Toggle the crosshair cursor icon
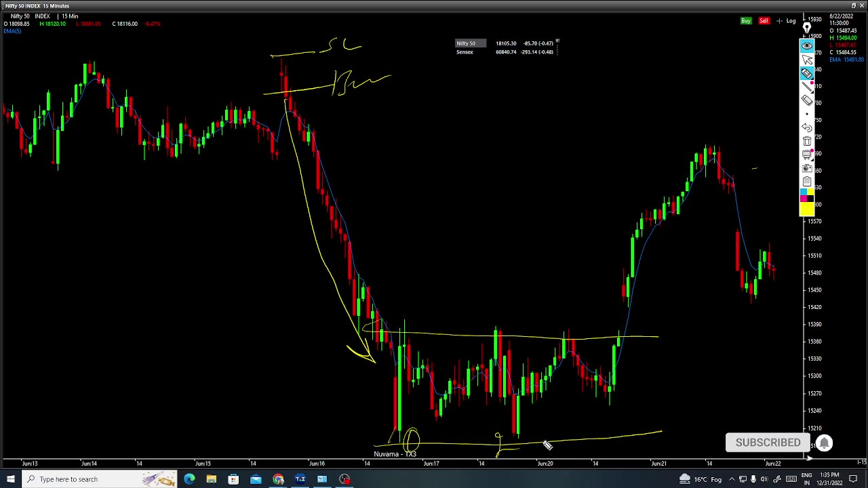Viewport: 868px width, 488px height. point(779,21)
